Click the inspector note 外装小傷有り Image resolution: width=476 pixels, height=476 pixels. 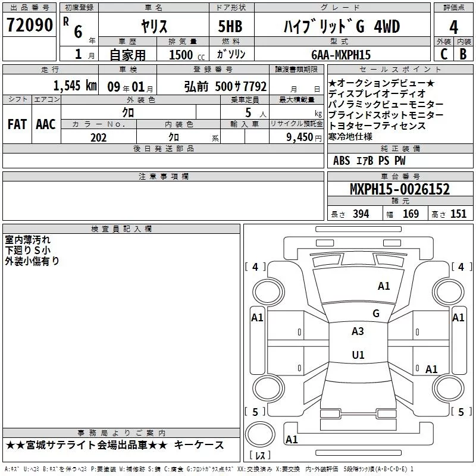pos(32,261)
